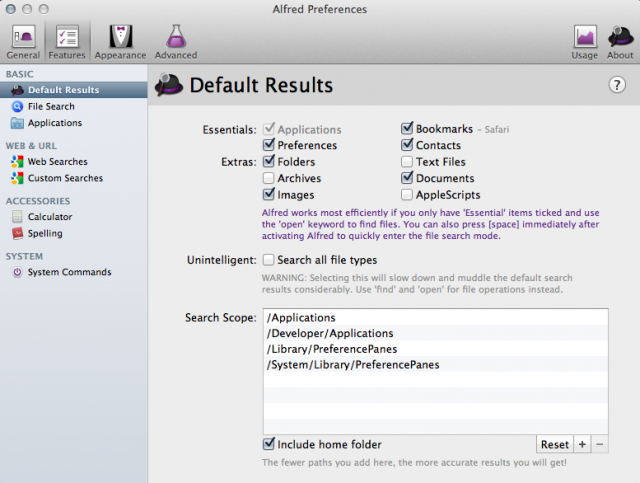640x483 pixels.
Task: Enable the Archives checkbox
Action: [269, 178]
